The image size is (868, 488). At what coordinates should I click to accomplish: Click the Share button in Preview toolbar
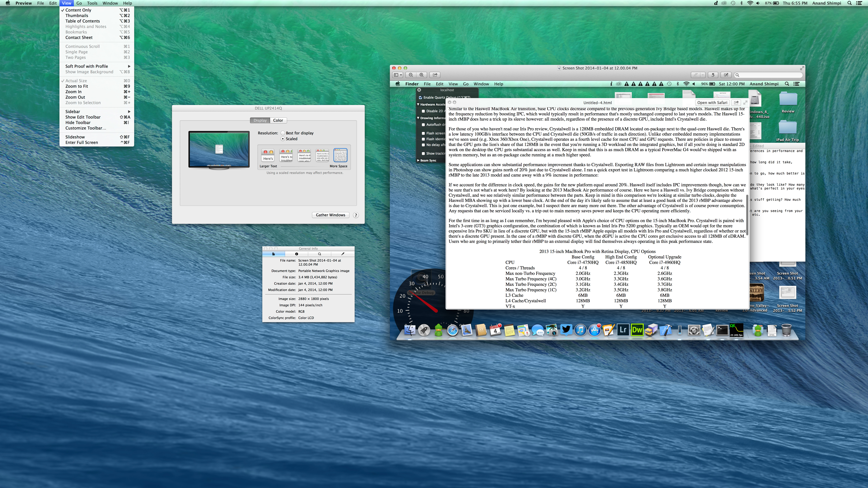435,75
